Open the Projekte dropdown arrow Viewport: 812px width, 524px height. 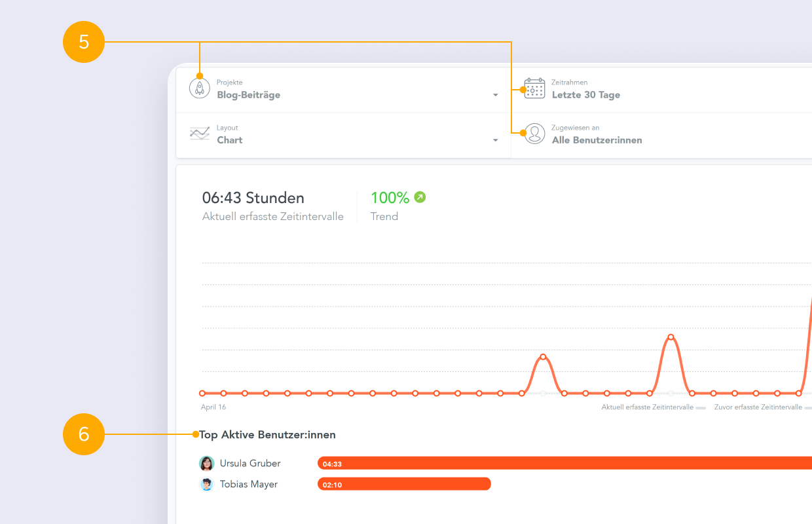click(x=496, y=96)
